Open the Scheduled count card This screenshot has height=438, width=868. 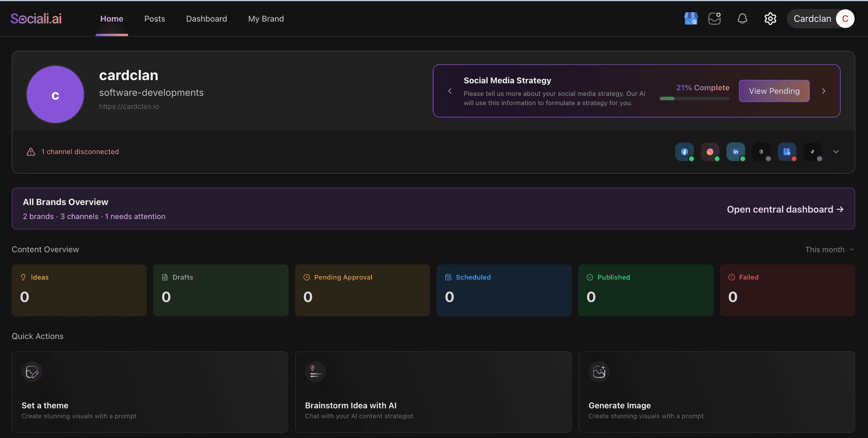[504, 290]
